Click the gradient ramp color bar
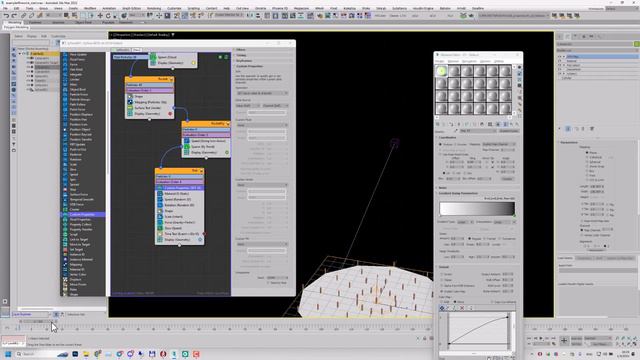 477,208
